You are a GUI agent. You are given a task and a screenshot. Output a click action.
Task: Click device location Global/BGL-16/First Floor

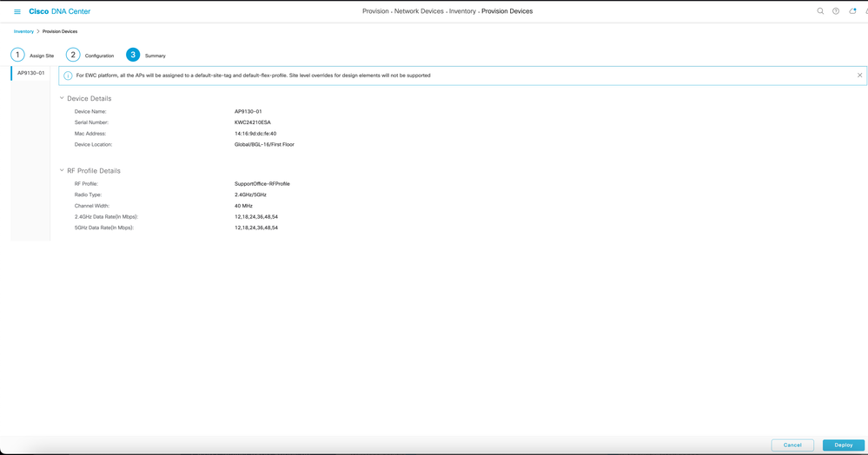coord(264,144)
